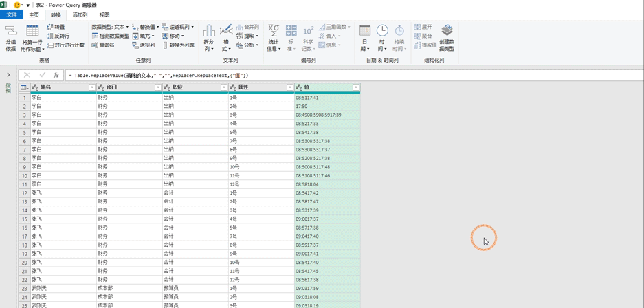The image size is (644, 308).
Task: Open the 部门 column filter dropdown
Action: (x=157, y=87)
